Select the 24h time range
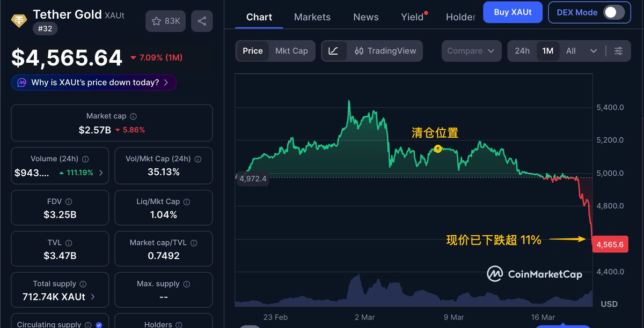 coord(522,51)
